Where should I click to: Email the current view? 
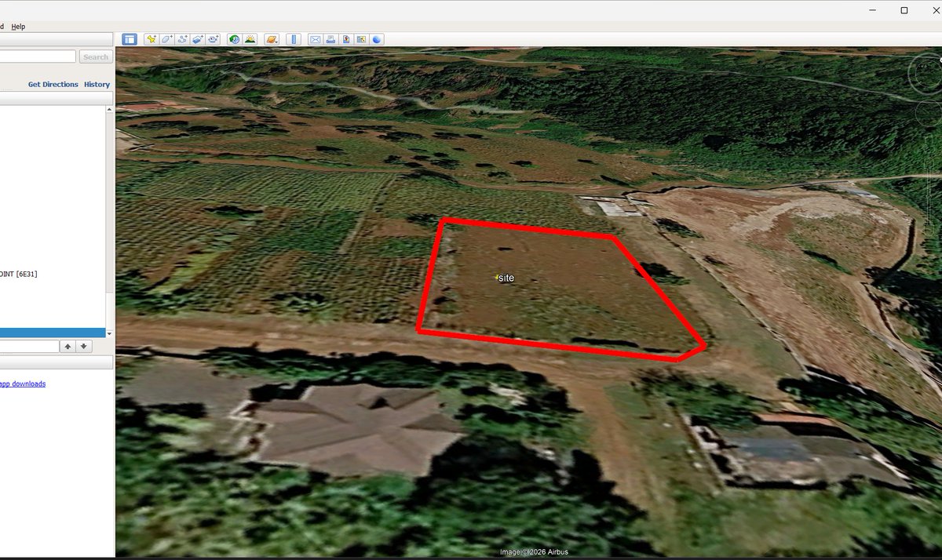tap(316, 39)
